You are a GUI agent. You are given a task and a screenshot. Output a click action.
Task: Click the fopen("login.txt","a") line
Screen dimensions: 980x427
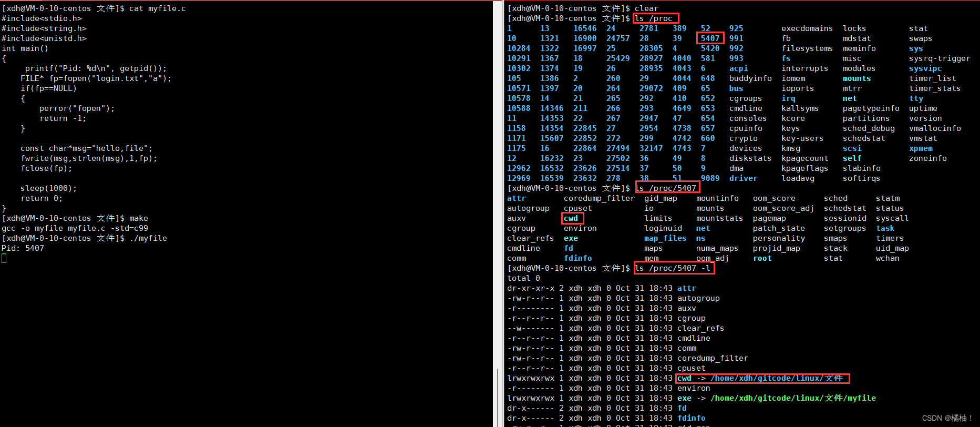pos(96,78)
